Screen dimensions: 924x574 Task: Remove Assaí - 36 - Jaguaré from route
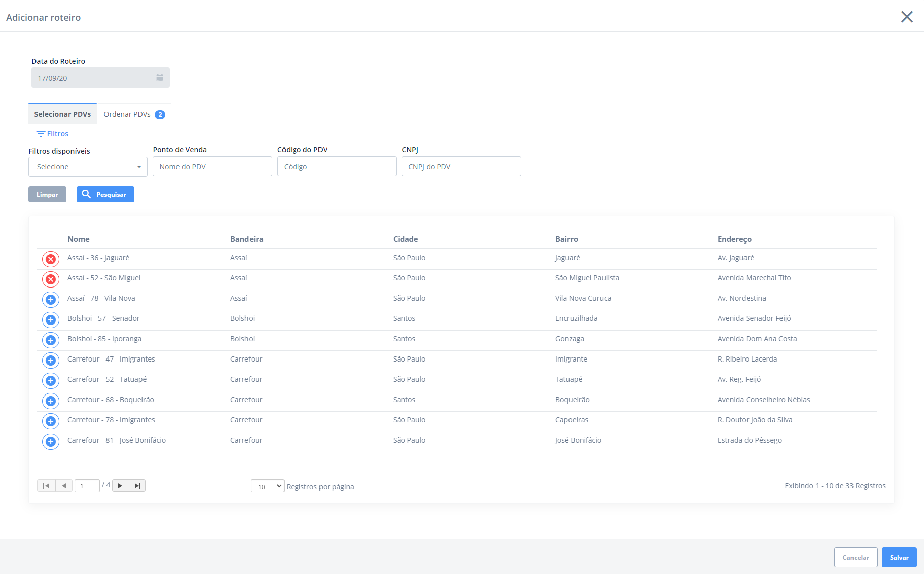51,259
